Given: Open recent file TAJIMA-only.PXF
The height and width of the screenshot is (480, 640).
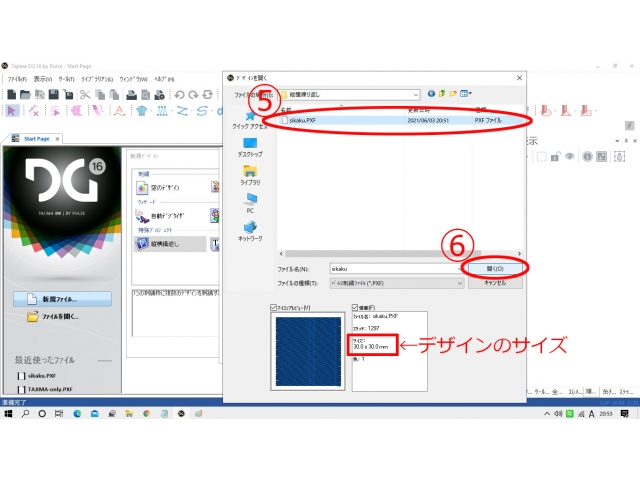Looking at the screenshot, I should [45, 389].
